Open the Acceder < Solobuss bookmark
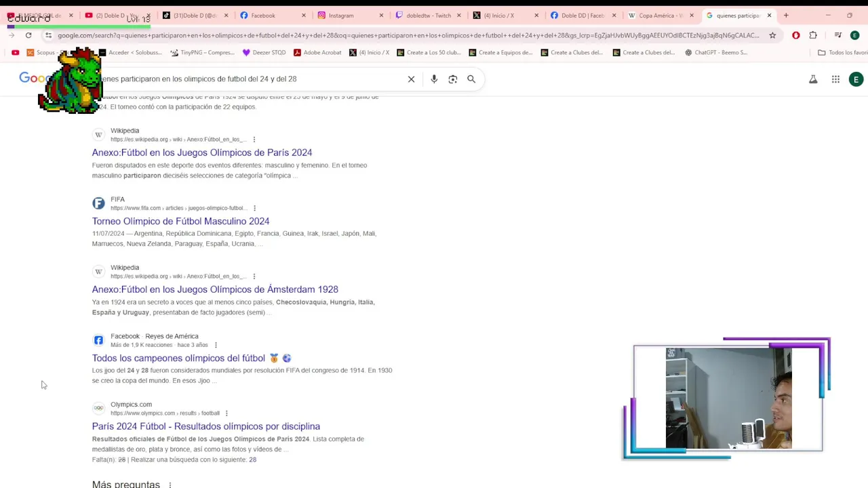 pos(130,52)
